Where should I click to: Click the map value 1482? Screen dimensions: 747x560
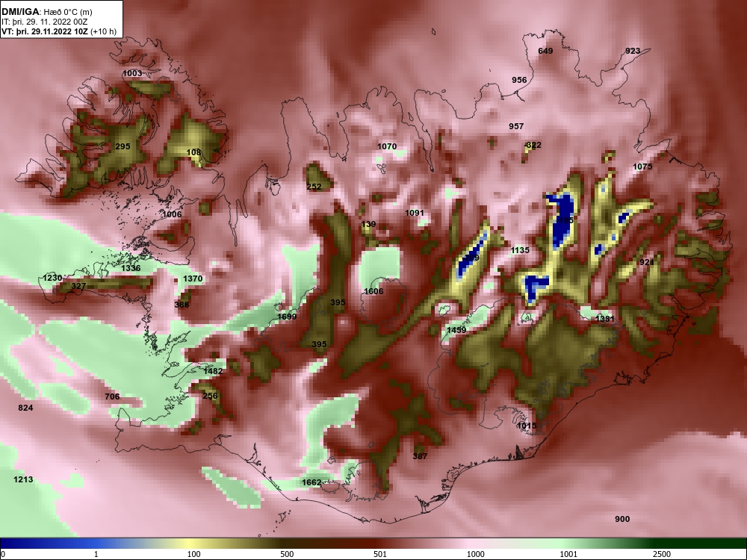(213, 371)
